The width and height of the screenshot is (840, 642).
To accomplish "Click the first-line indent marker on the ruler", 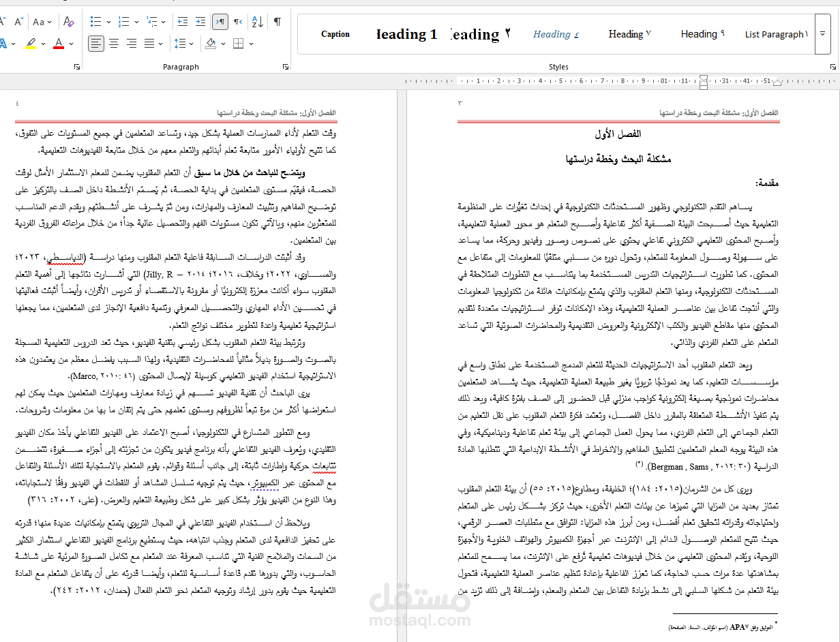I will tap(704, 78).
